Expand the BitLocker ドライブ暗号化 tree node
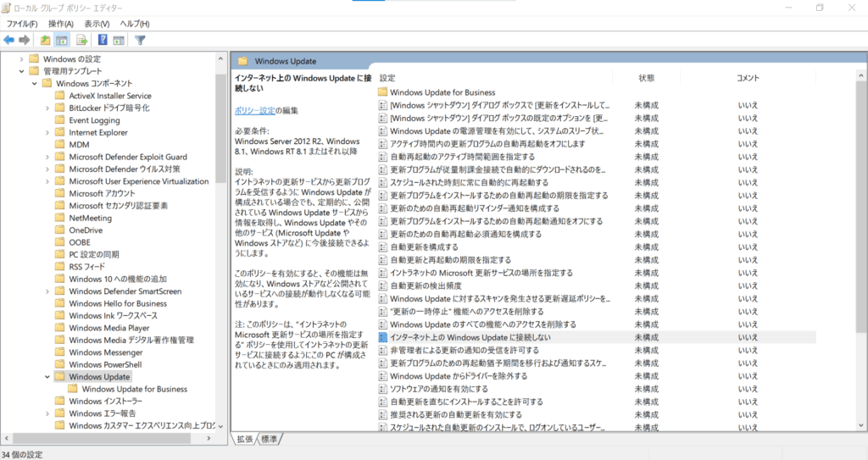The height and width of the screenshot is (460, 868). (47, 108)
